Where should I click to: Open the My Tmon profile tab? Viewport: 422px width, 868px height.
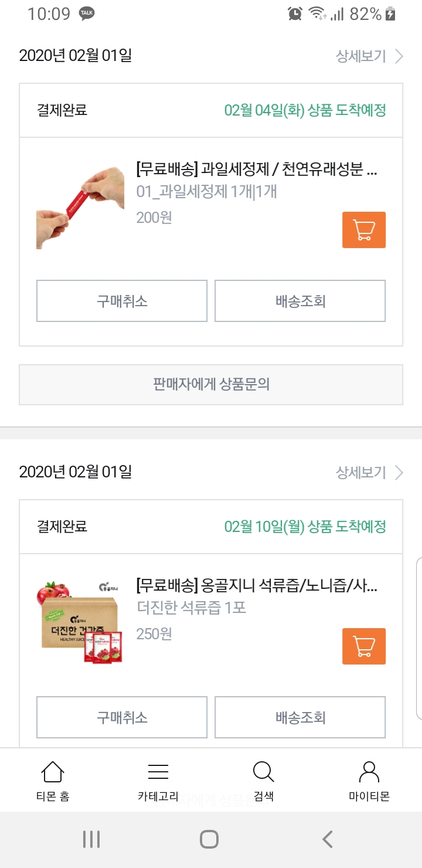point(369,781)
